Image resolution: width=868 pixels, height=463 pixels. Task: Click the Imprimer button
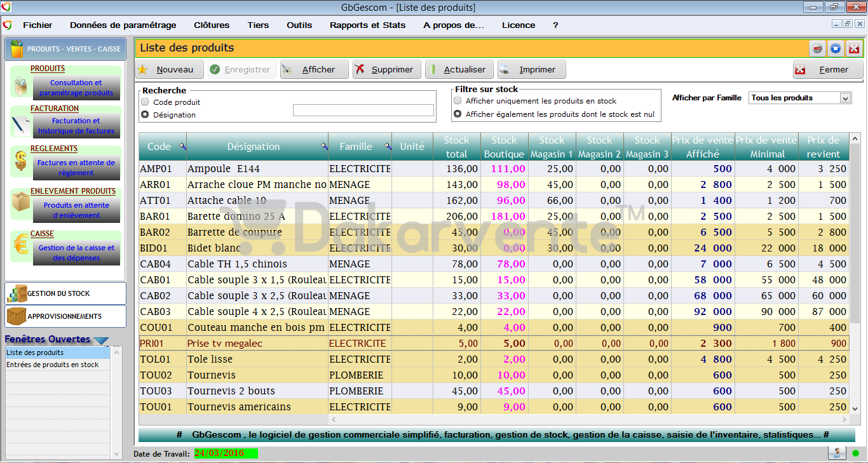(x=532, y=70)
